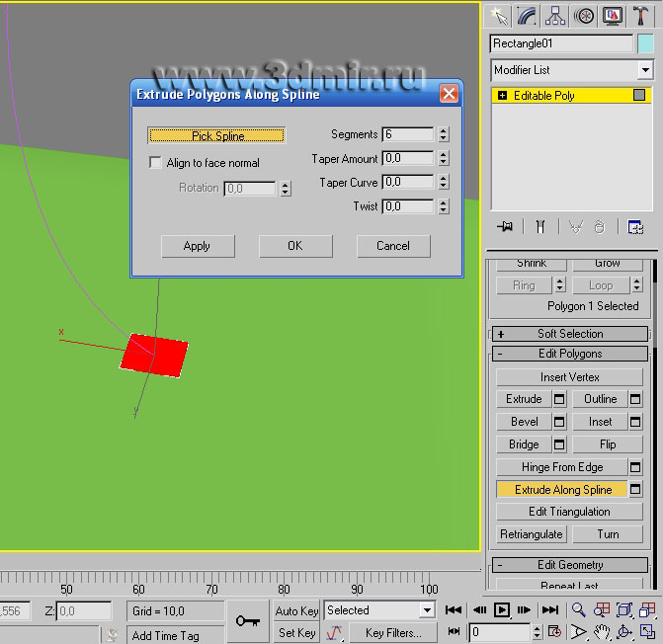Image resolution: width=663 pixels, height=644 pixels.
Task: Open Extrude settings box next to Extrude
Action: click(559, 399)
